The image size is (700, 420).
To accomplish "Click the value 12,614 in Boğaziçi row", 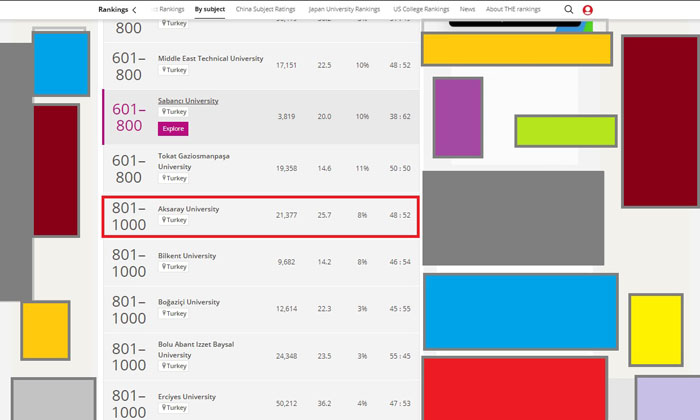I will pyautogui.click(x=286, y=309).
